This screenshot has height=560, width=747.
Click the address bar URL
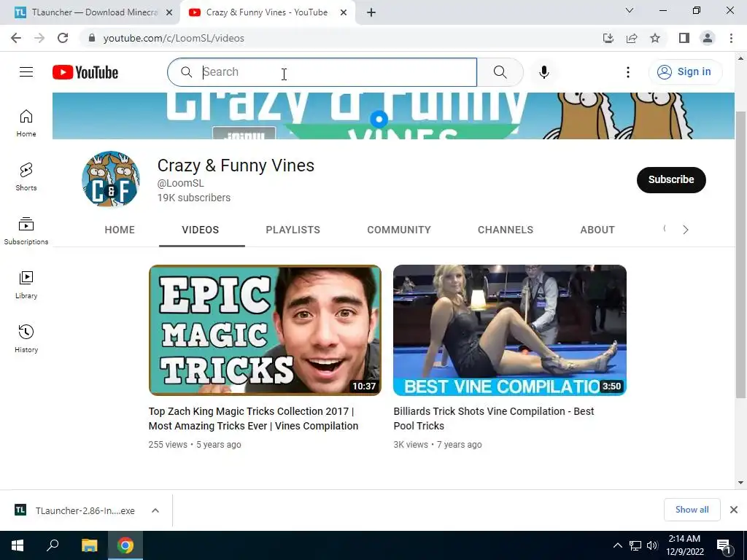click(174, 38)
